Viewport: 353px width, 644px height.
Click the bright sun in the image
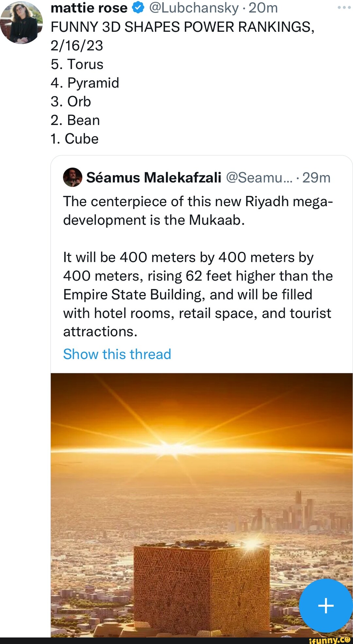(x=171, y=447)
